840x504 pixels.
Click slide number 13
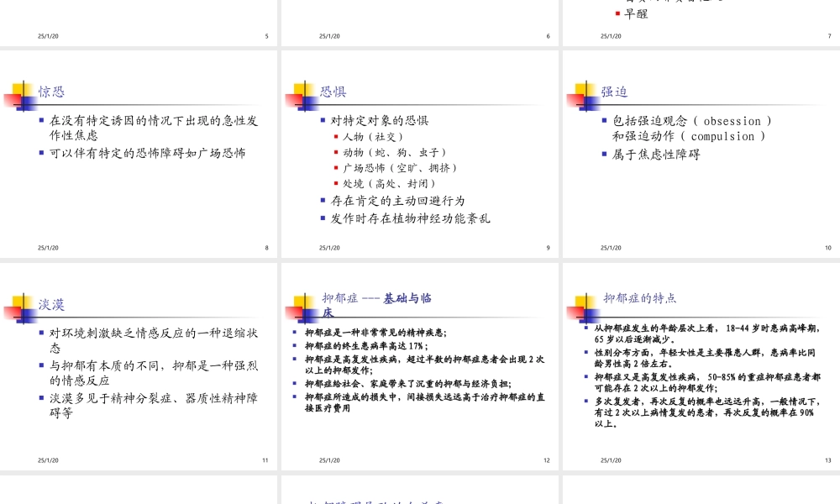click(x=828, y=460)
